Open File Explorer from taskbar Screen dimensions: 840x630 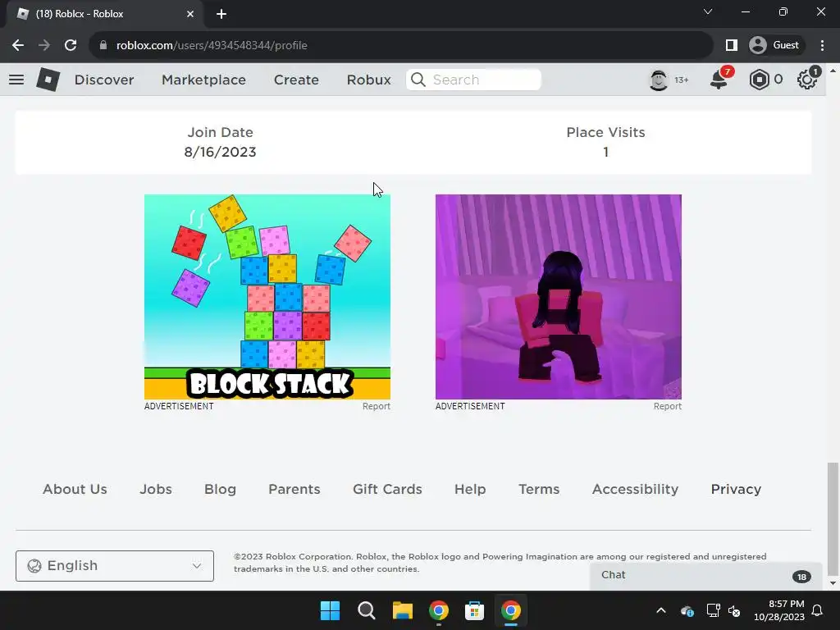click(x=402, y=610)
